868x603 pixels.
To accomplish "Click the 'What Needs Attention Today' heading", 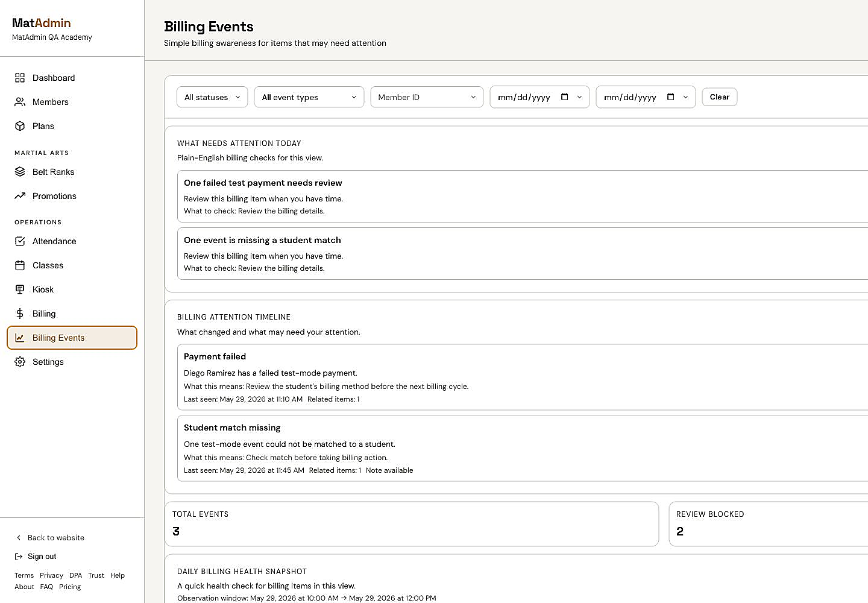I will point(239,144).
